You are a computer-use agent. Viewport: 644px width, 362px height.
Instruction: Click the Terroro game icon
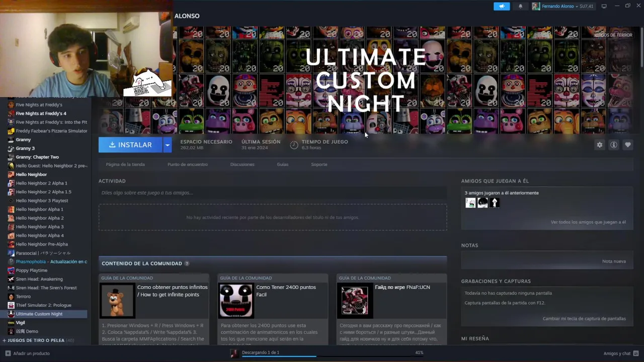click(x=11, y=296)
